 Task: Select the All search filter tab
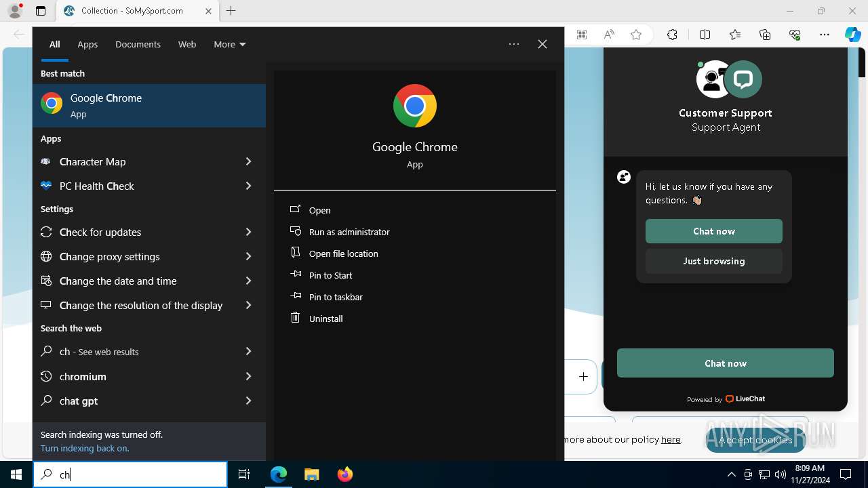[54, 44]
